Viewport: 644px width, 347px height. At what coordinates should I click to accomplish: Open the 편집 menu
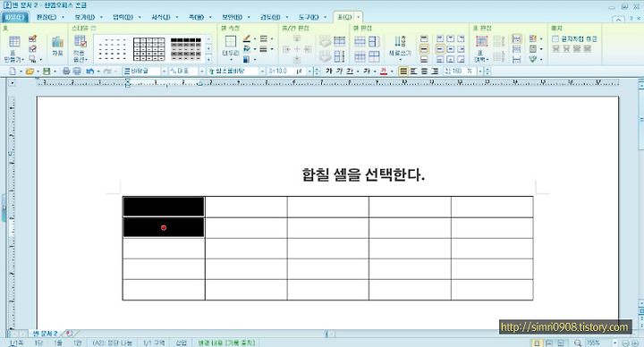(46, 17)
